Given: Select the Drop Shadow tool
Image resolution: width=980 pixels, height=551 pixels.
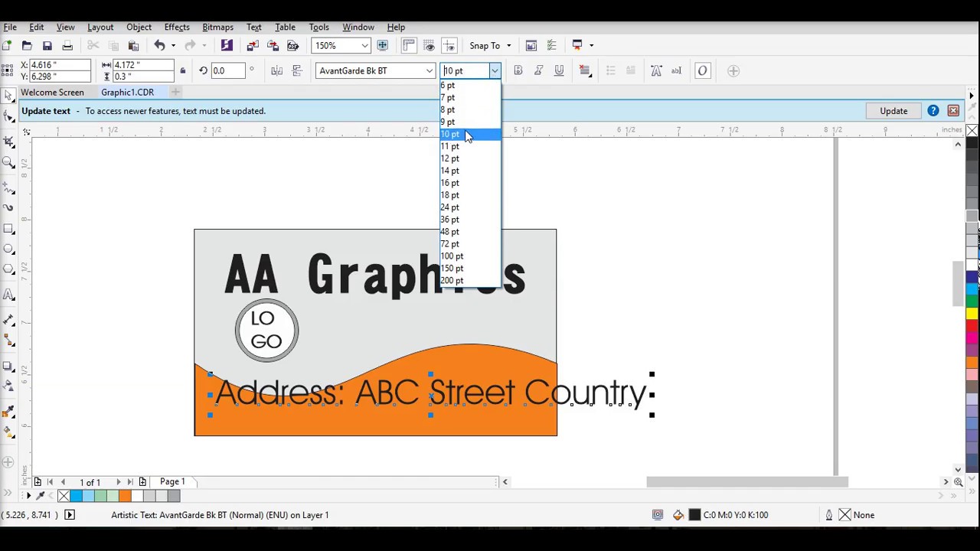Looking at the screenshot, I should pos(9,366).
